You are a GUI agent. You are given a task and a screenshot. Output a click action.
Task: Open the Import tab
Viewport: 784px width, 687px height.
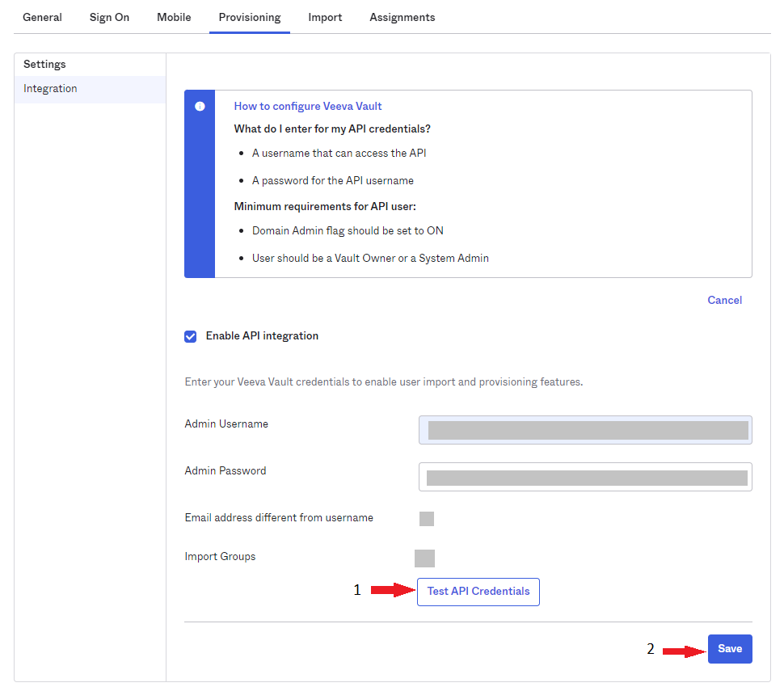(x=325, y=17)
